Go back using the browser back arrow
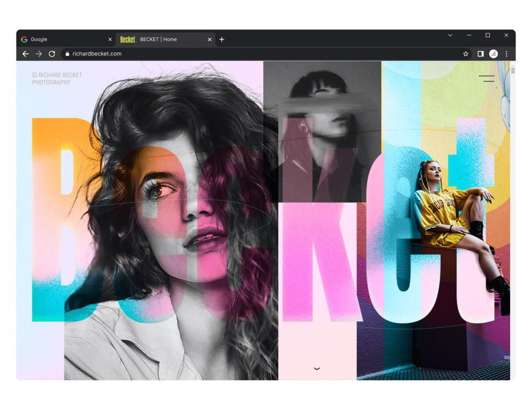The height and width of the screenshot is (399, 532). point(26,54)
